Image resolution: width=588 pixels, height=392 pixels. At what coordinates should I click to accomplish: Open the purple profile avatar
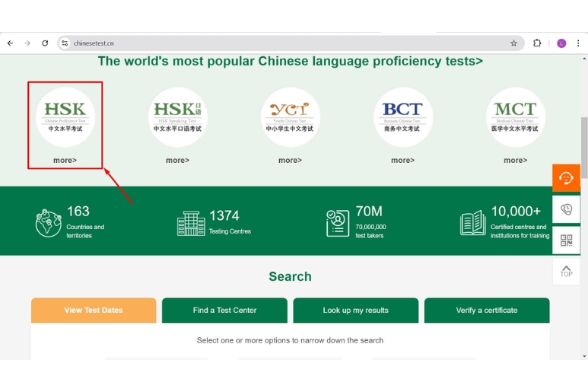pyautogui.click(x=561, y=43)
